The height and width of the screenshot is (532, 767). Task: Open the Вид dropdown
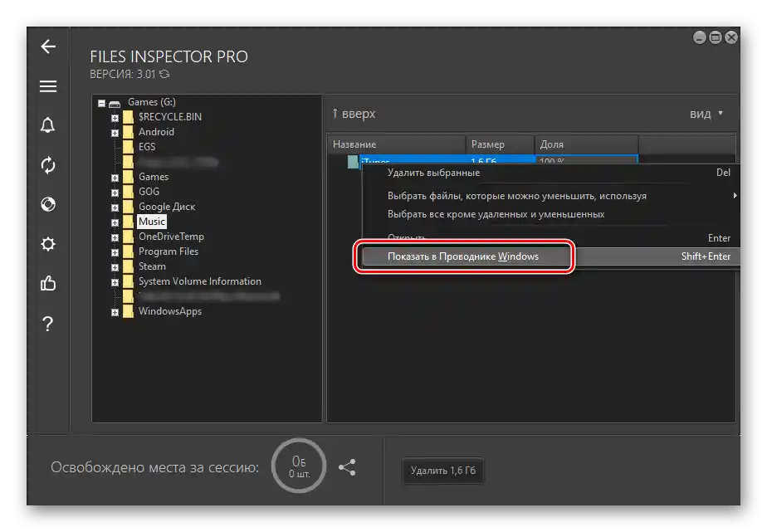coord(706,114)
